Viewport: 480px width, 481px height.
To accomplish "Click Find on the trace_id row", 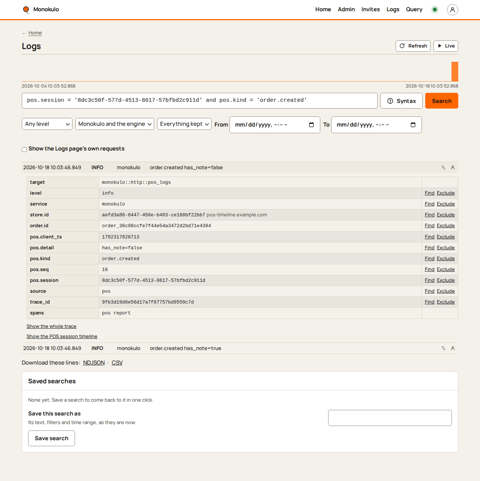I will [429, 302].
